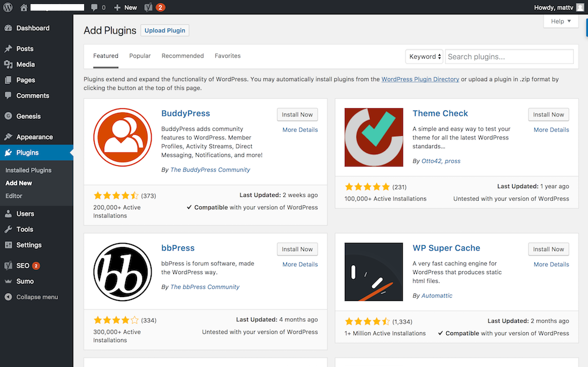
Task: Open the comments bubble icon in the admin bar
Action: (x=94, y=7)
